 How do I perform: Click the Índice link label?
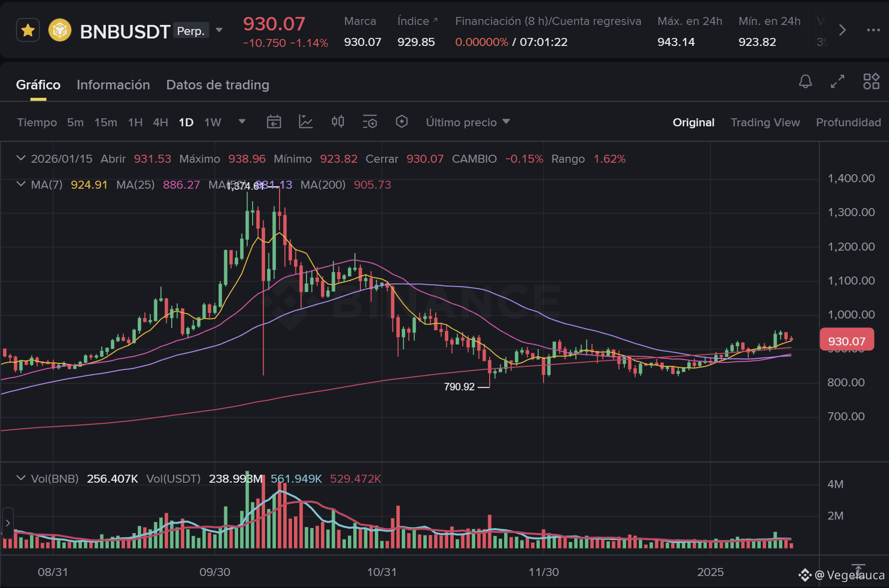417,21
